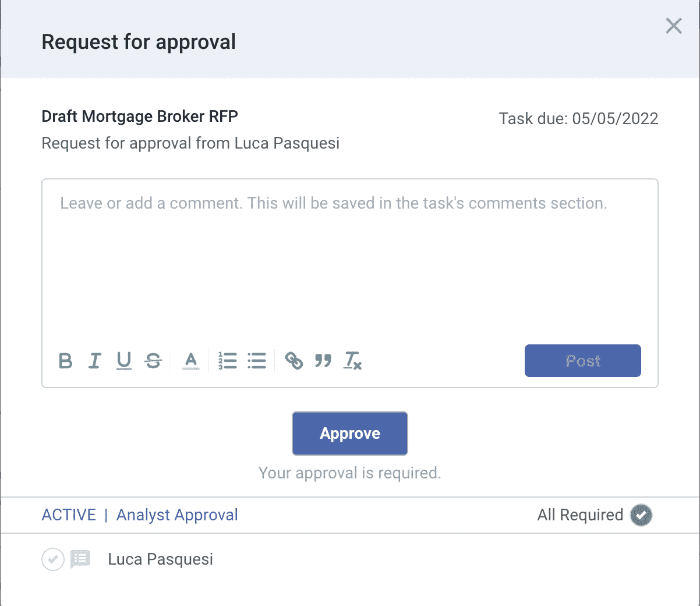The image size is (700, 606).
Task: Click the ACTIVE status label
Action: (x=69, y=515)
